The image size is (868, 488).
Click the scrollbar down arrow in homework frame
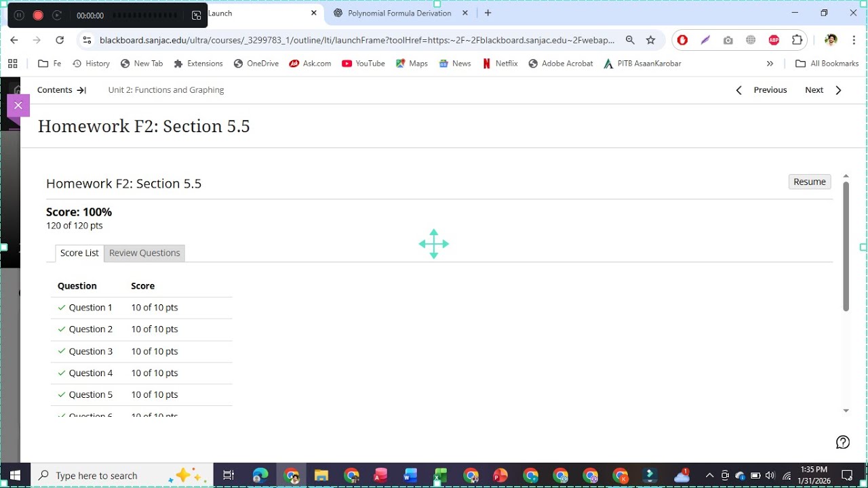(846, 411)
